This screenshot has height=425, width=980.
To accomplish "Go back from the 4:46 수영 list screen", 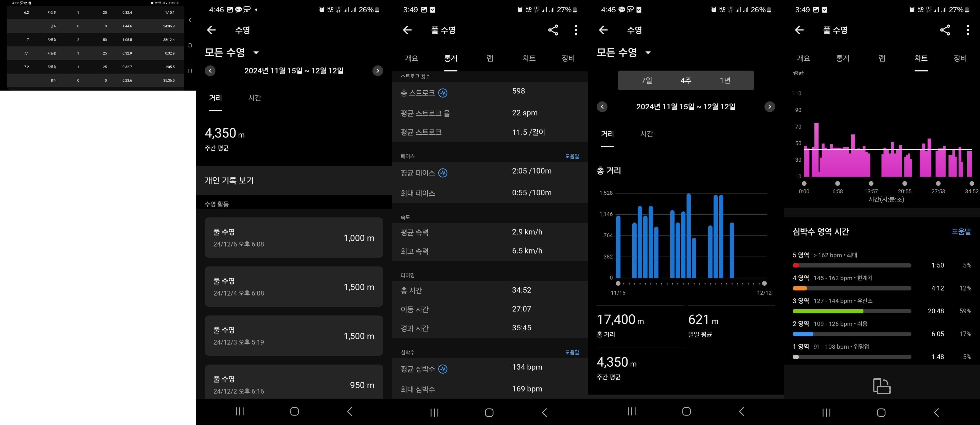I will pos(211,30).
